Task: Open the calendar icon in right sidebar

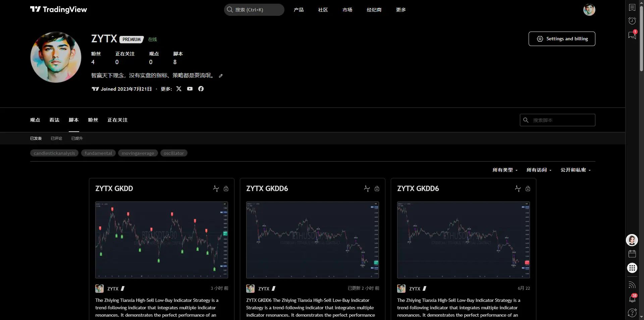Action: [x=632, y=254]
